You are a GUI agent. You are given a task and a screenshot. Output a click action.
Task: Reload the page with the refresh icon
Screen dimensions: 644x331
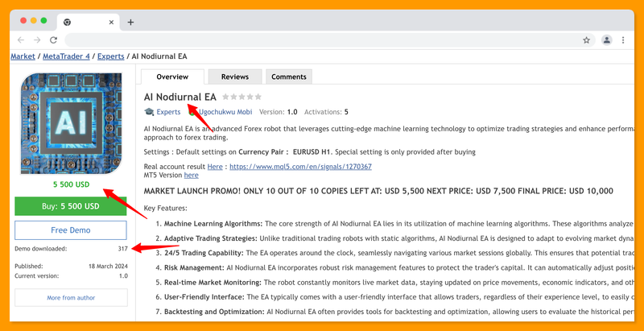click(x=53, y=39)
